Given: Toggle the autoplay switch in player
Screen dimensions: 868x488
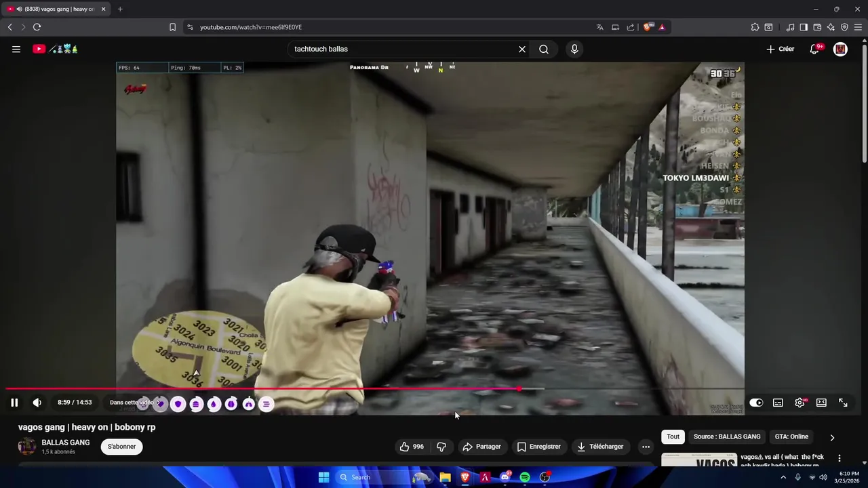Looking at the screenshot, I should (756, 403).
